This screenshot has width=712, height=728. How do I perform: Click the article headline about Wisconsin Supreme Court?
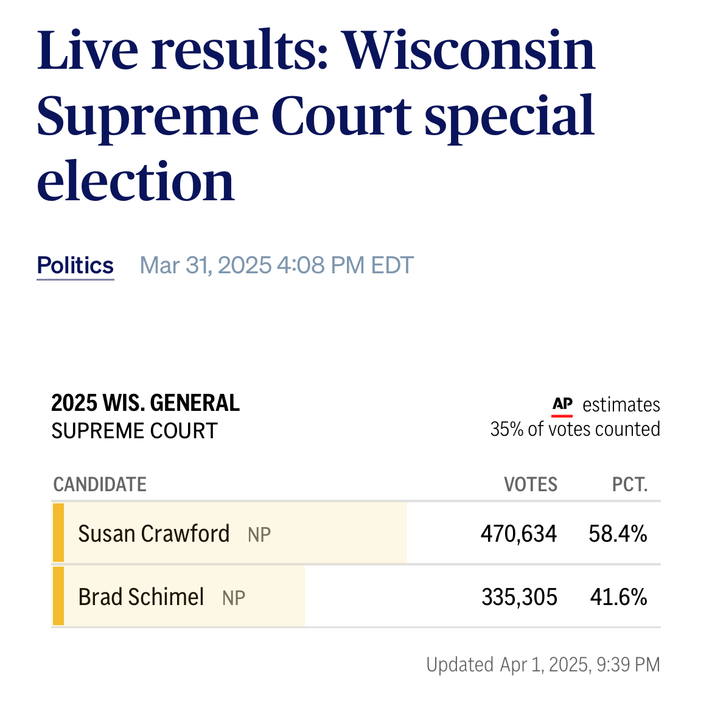click(316, 116)
